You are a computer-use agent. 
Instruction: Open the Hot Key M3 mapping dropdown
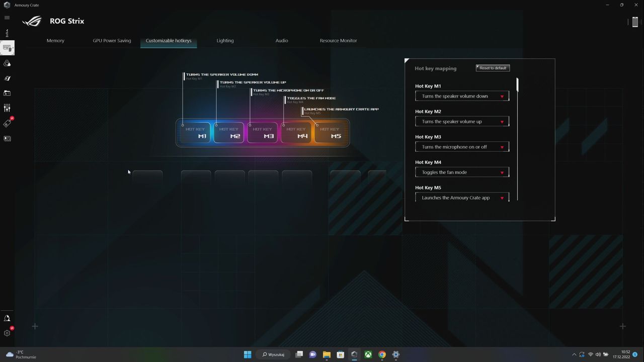[x=462, y=147]
